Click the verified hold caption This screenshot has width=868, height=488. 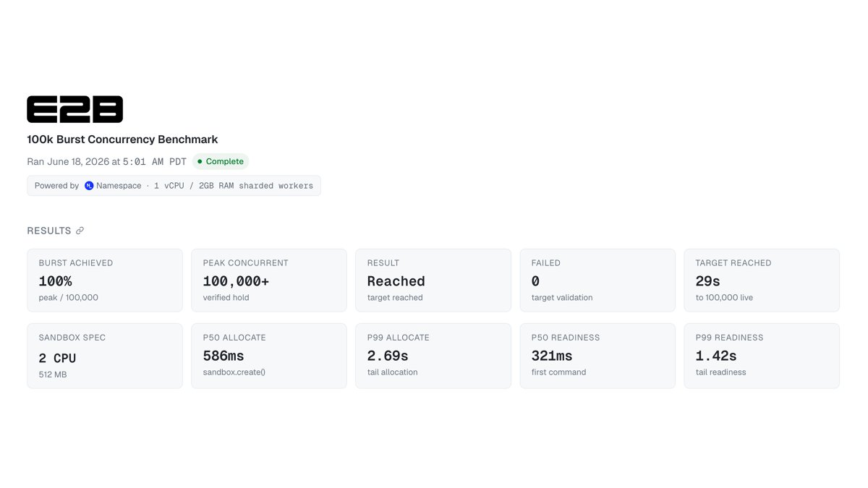coord(226,298)
